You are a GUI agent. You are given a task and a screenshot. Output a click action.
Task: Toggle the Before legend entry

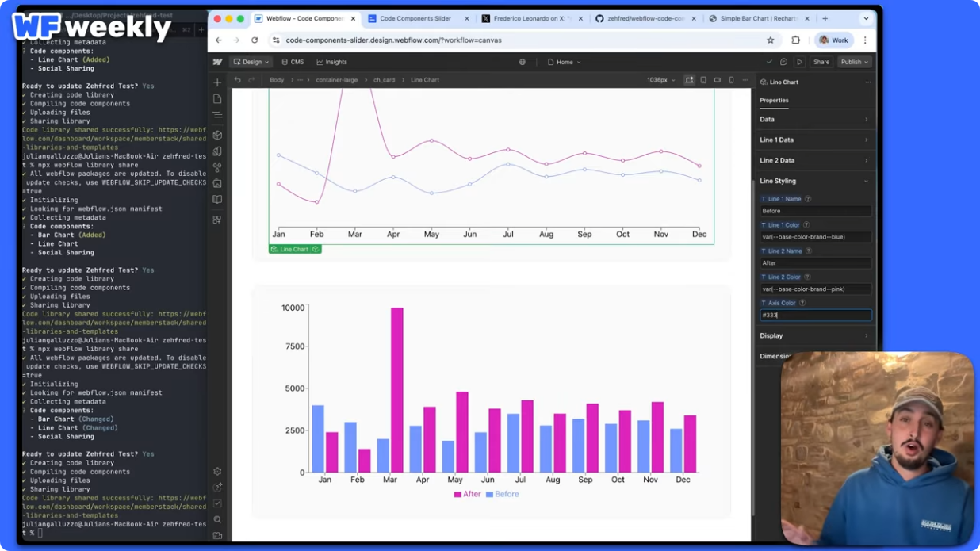coord(502,494)
